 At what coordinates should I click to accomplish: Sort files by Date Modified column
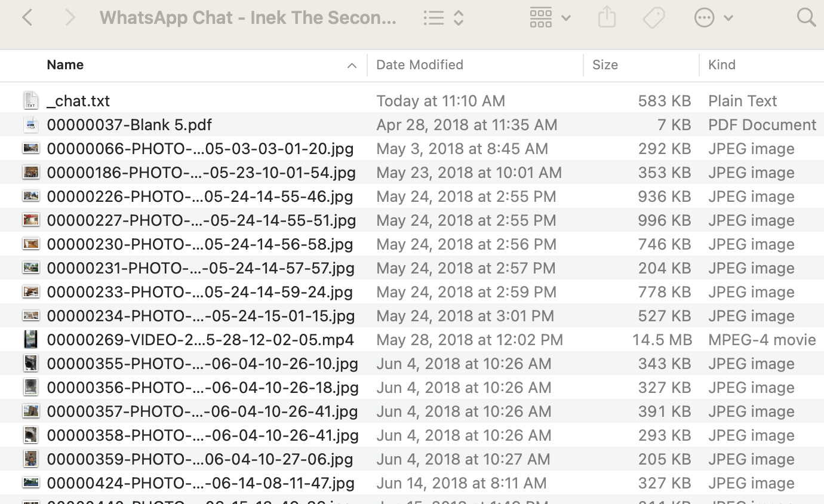[420, 64]
